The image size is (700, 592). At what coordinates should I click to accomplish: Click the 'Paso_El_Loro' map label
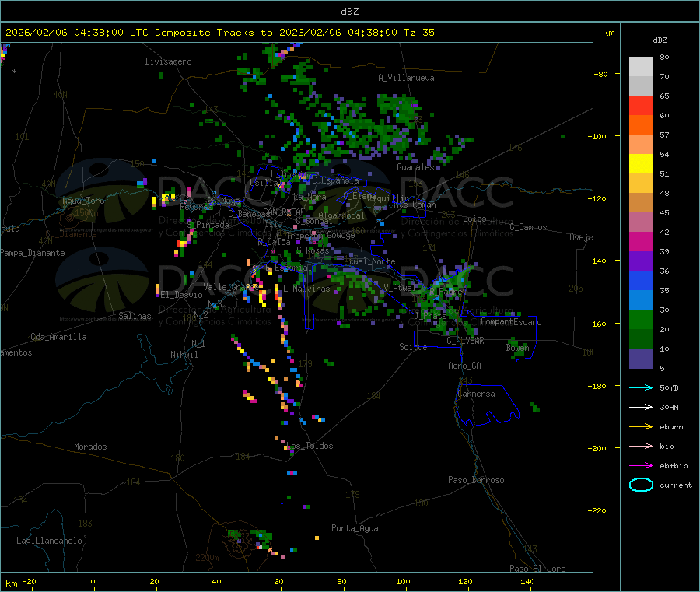click(538, 569)
